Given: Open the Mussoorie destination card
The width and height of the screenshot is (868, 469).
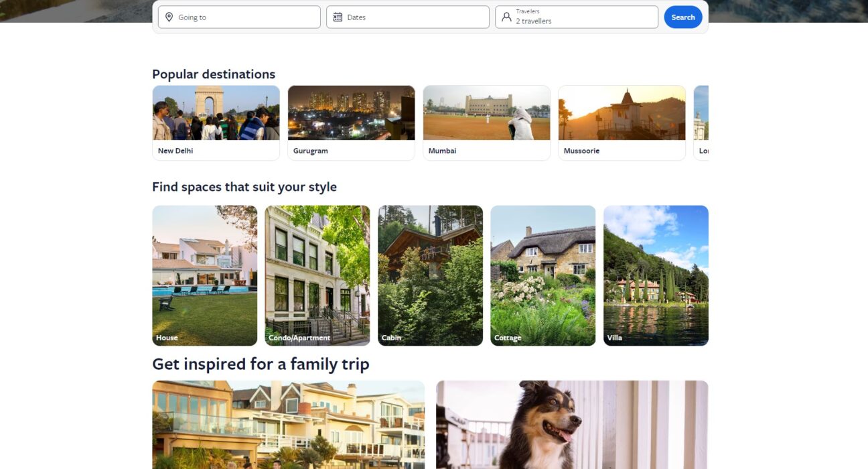Looking at the screenshot, I should [x=622, y=123].
